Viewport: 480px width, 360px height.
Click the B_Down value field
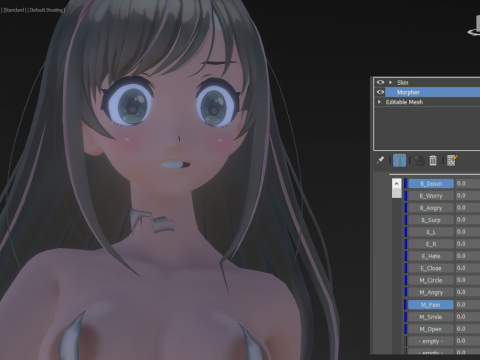(x=468, y=184)
